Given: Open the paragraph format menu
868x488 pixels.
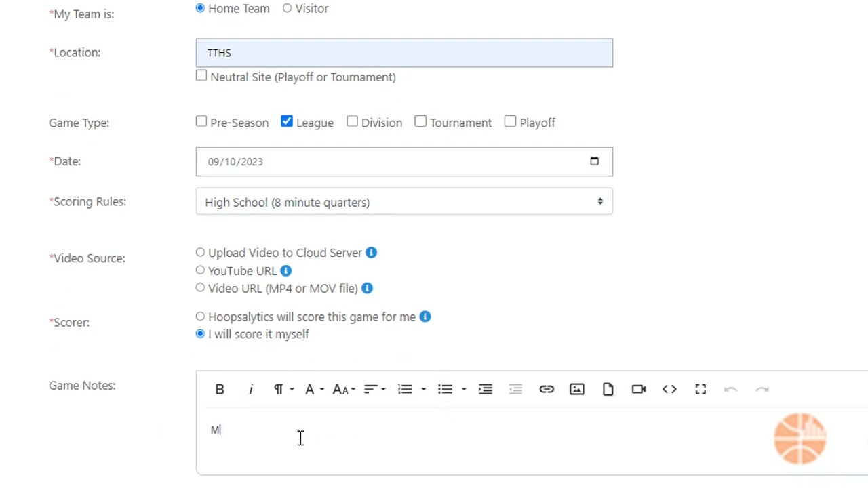Looking at the screenshot, I should (x=283, y=389).
